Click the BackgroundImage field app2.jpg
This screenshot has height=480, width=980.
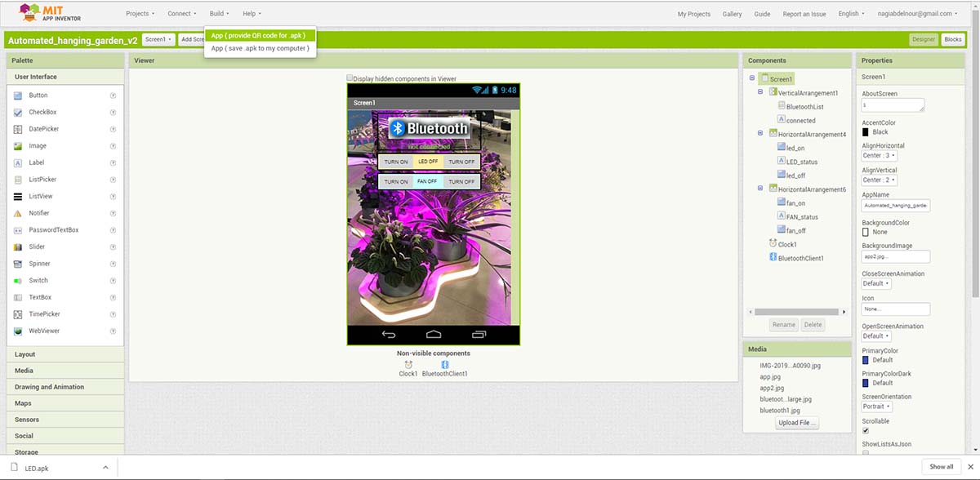pos(896,256)
